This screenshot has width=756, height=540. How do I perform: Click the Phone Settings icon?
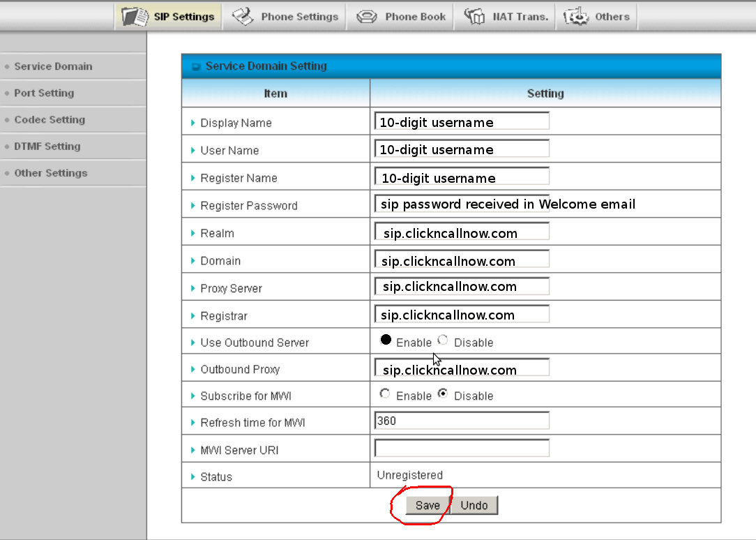(x=243, y=16)
